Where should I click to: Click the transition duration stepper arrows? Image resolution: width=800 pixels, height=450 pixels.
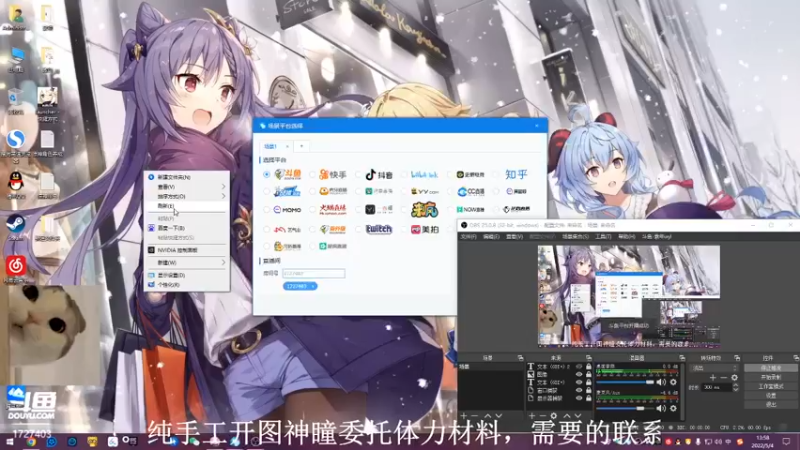coord(735,388)
